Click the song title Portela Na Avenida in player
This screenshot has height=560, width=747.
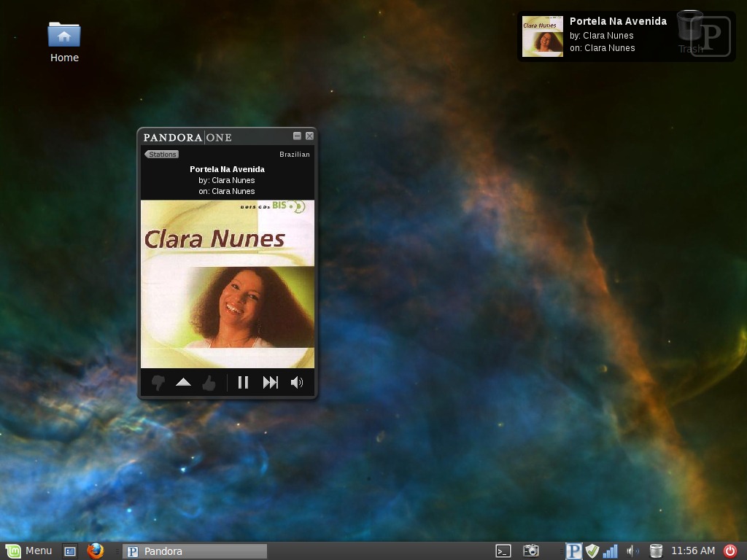[x=228, y=169]
